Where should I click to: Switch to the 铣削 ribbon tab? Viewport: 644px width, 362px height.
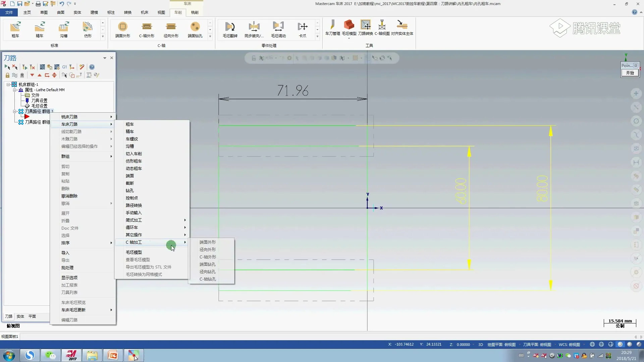(x=195, y=12)
